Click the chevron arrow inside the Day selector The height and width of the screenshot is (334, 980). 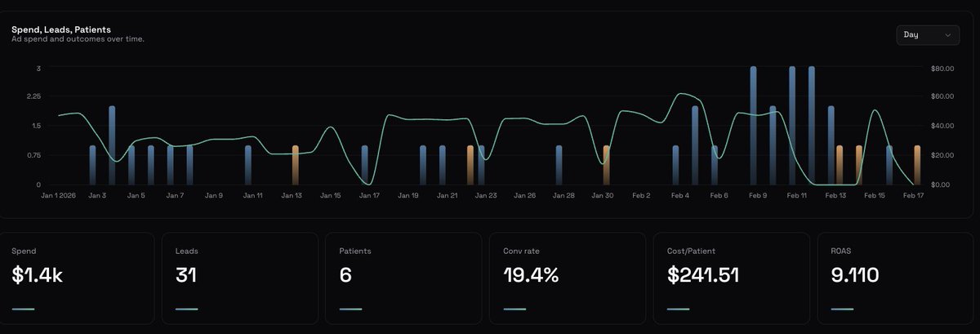(948, 35)
